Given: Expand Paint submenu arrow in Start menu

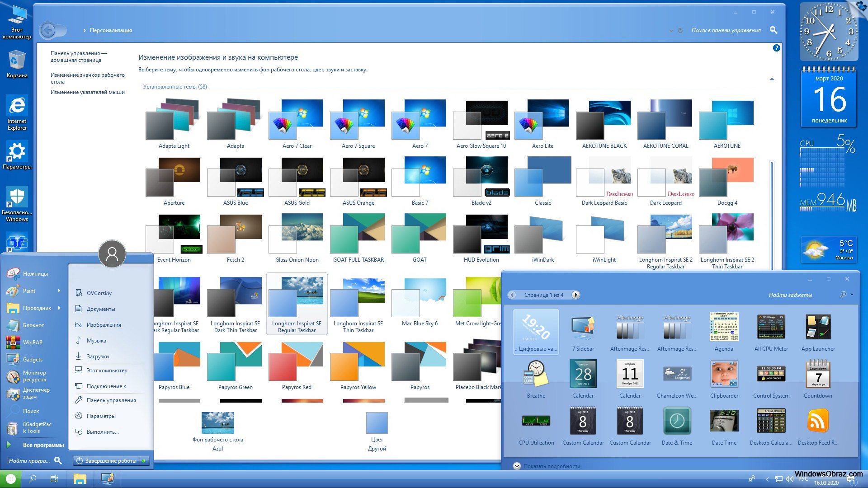Looking at the screenshot, I should 59,291.
